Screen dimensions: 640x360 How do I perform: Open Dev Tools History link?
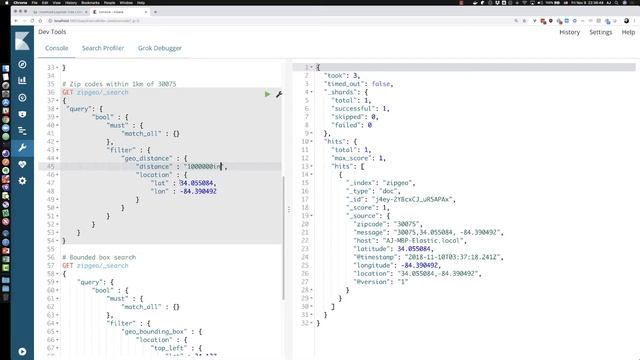click(x=569, y=32)
